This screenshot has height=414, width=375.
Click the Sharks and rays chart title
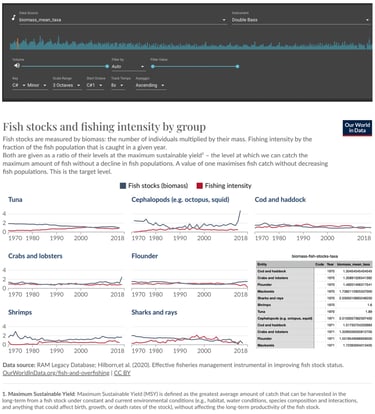pyautogui.click(x=154, y=312)
